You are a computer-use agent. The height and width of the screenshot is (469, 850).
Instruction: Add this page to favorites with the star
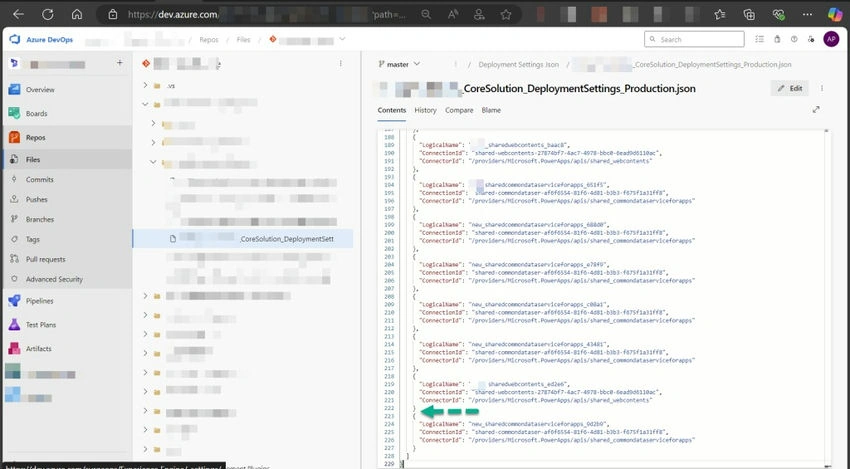(506, 15)
